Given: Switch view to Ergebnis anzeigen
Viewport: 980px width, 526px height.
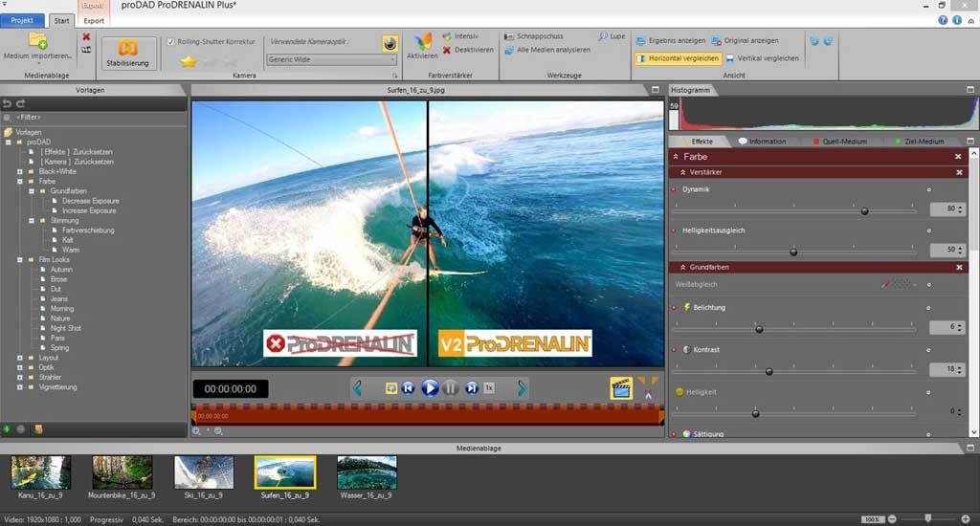Looking at the screenshot, I should [x=671, y=40].
